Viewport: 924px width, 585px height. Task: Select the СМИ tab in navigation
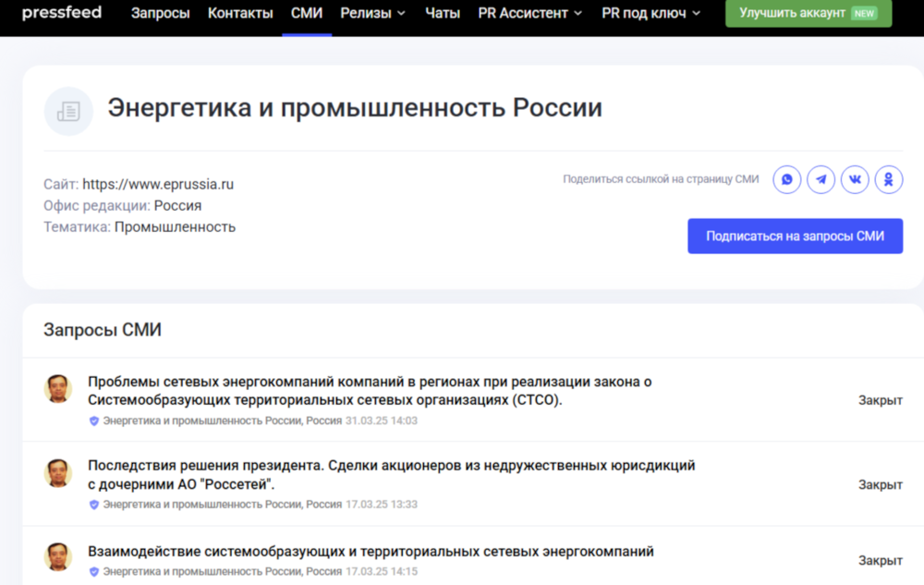coord(307,13)
